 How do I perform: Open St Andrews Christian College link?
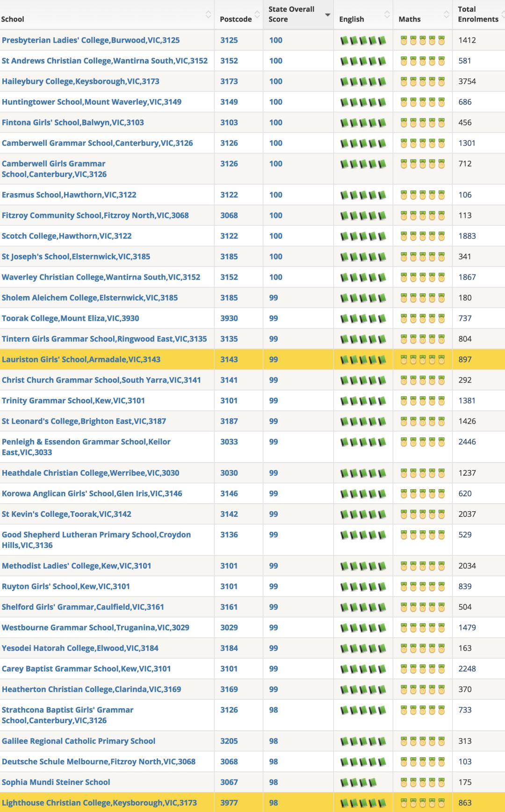tap(105, 61)
